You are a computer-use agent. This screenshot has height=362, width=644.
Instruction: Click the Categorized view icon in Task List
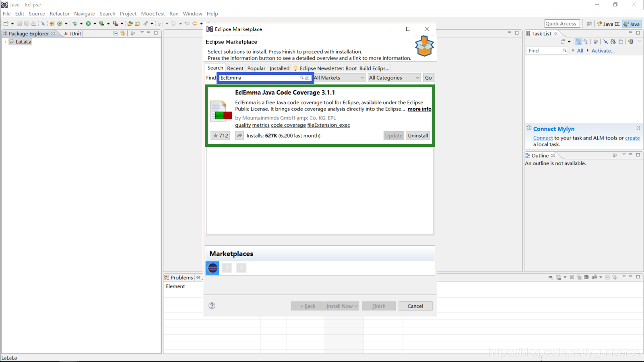click(x=579, y=41)
